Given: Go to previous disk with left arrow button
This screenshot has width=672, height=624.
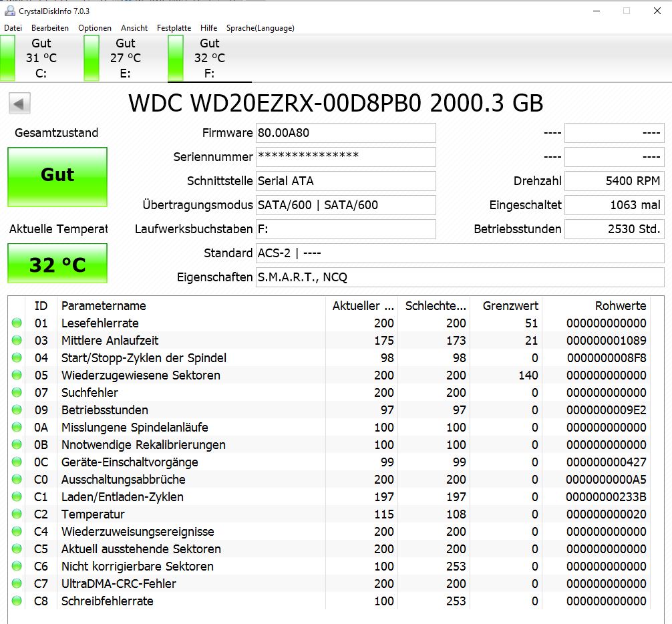Looking at the screenshot, I should tap(19, 104).
